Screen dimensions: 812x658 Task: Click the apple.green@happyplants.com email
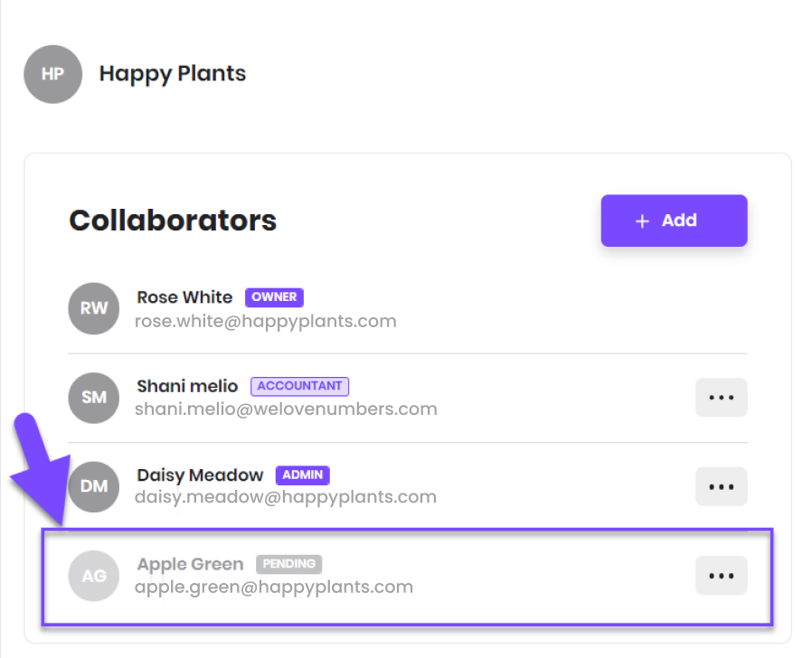[274, 587]
